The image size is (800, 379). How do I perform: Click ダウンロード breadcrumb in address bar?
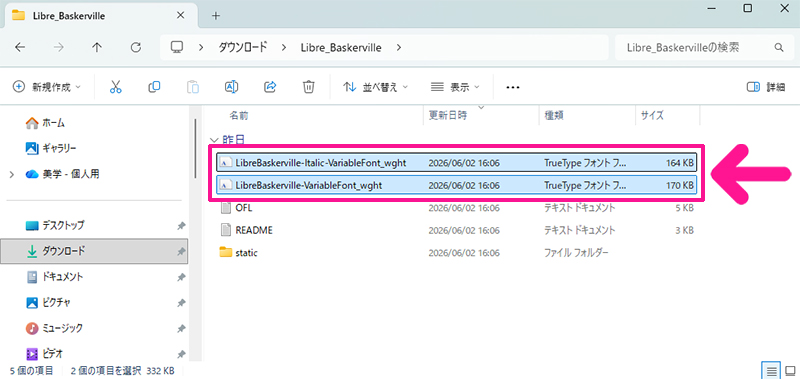coord(243,47)
